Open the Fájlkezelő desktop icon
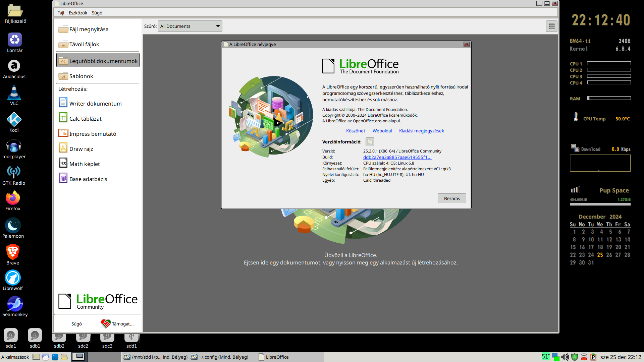Image resolution: width=644 pixels, height=362 pixels. [x=15, y=14]
